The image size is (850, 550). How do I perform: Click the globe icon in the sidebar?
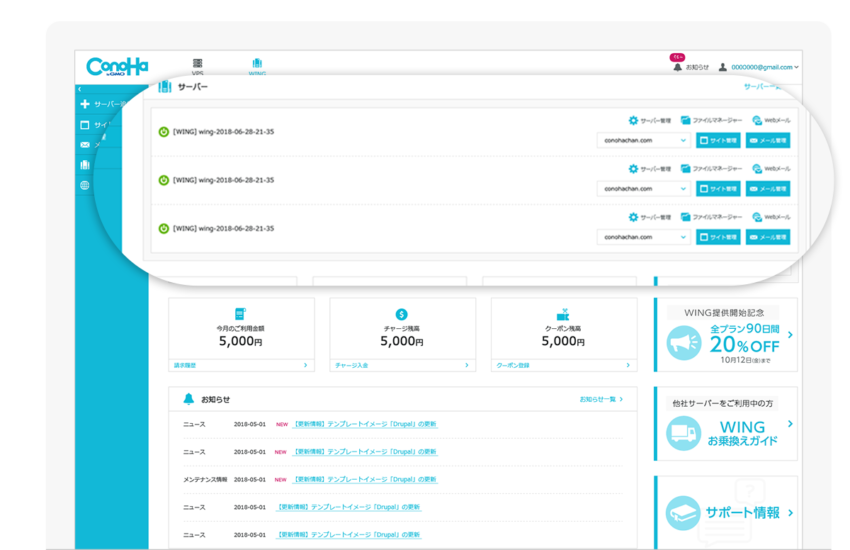tap(85, 185)
